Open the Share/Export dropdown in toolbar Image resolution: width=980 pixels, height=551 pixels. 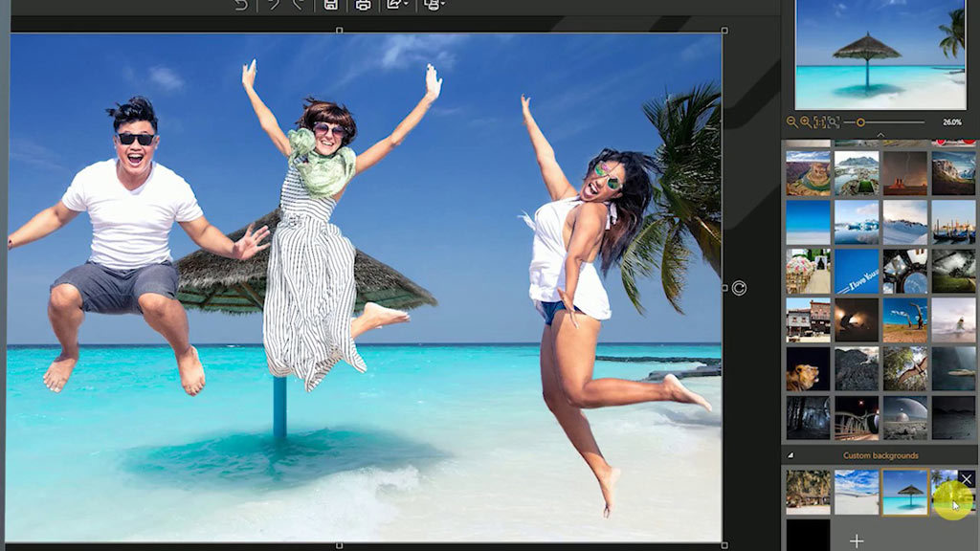397,5
